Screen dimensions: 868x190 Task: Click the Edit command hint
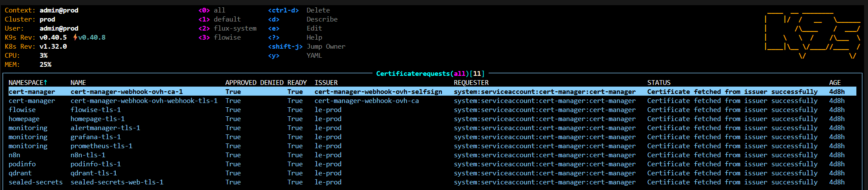(314, 28)
